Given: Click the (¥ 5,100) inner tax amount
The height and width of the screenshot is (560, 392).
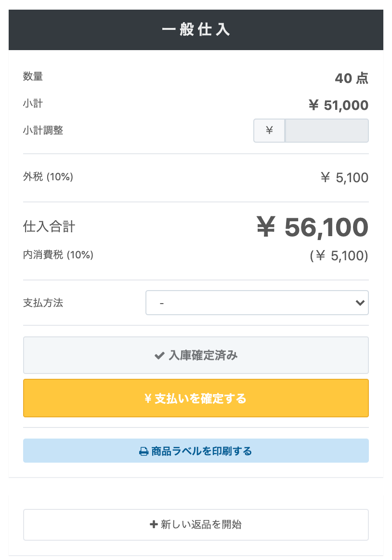Looking at the screenshot, I should 339,256.
